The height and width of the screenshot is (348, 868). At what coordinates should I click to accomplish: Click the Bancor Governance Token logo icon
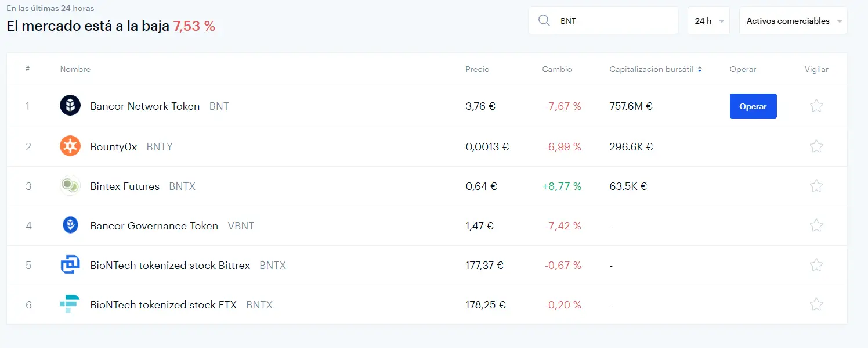(70, 225)
